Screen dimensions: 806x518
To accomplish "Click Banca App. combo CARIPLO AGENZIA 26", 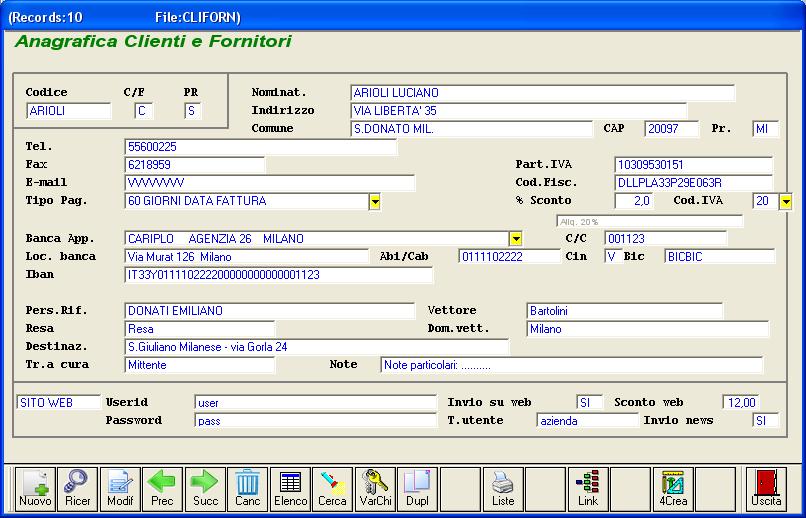I will click(x=317, y=239).
